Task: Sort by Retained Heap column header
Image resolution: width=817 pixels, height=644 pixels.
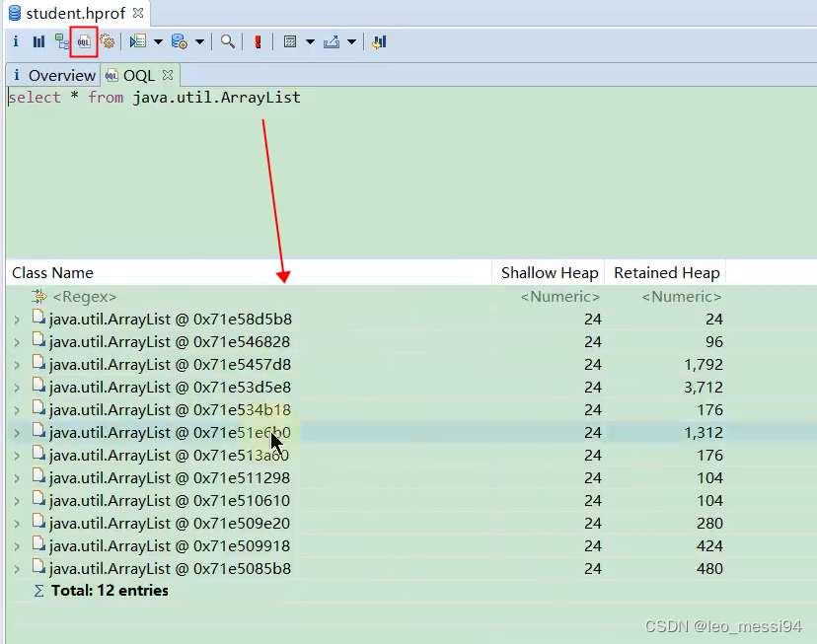Action: pyautogui.click(x=666, y=273)
